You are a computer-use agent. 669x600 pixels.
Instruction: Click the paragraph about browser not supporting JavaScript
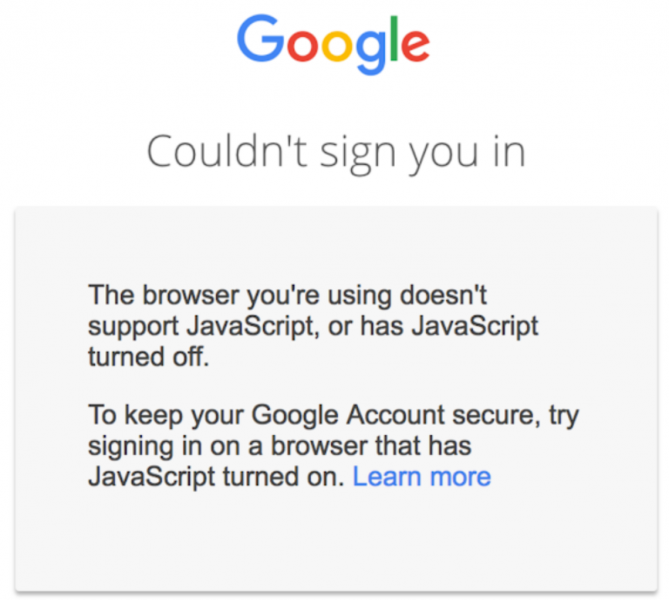pos(313,326)
